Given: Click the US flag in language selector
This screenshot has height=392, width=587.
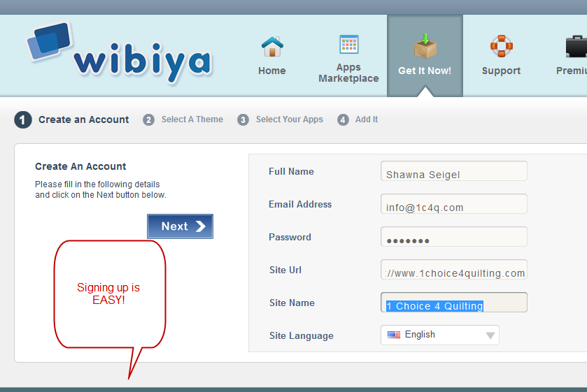Looking at the screenshot, I should [394, 335].
